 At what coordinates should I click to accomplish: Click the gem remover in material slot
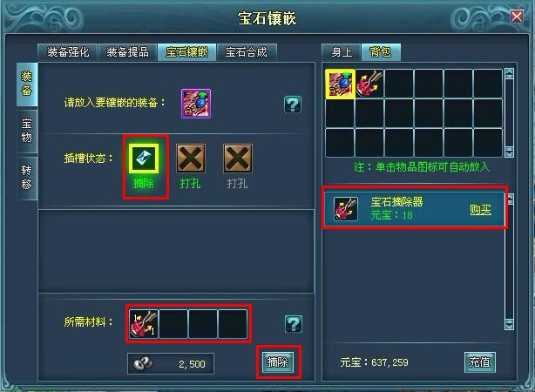(x=144, y=324)
